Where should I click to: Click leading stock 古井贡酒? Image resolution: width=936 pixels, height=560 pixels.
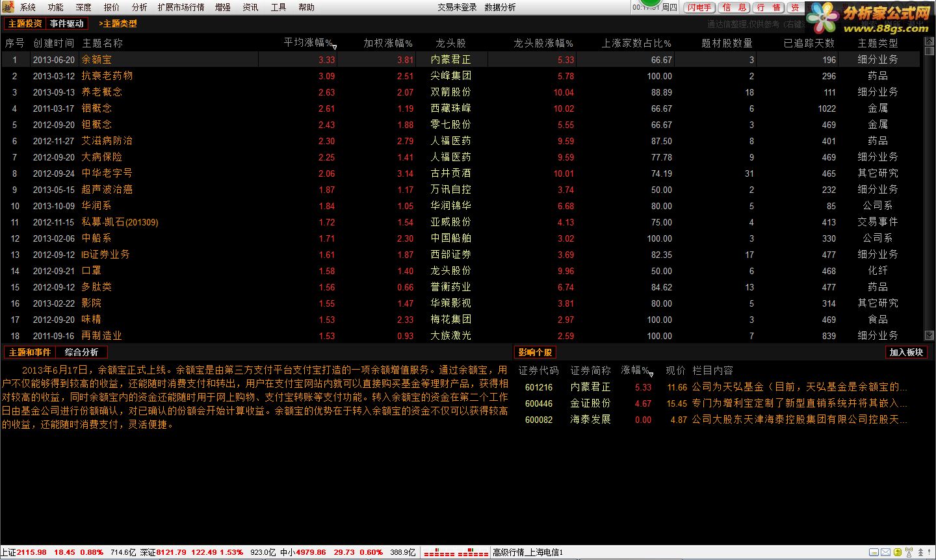click(450, 173)
